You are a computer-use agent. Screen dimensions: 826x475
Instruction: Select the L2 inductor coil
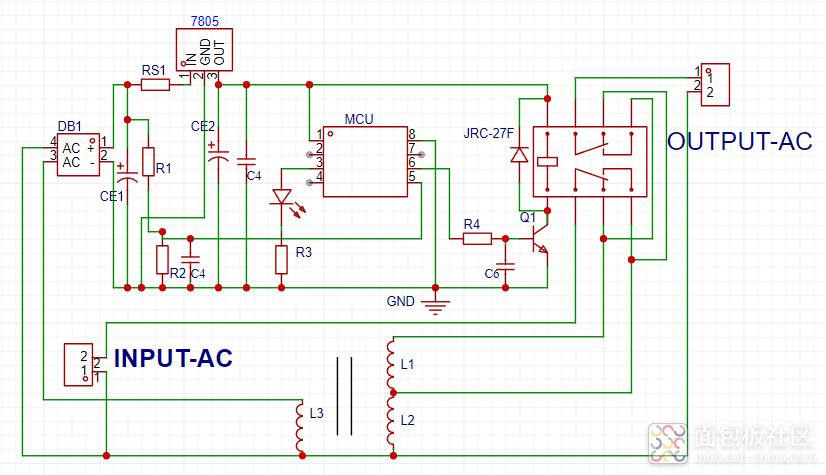pyautogui.click(x=391, y=421)
